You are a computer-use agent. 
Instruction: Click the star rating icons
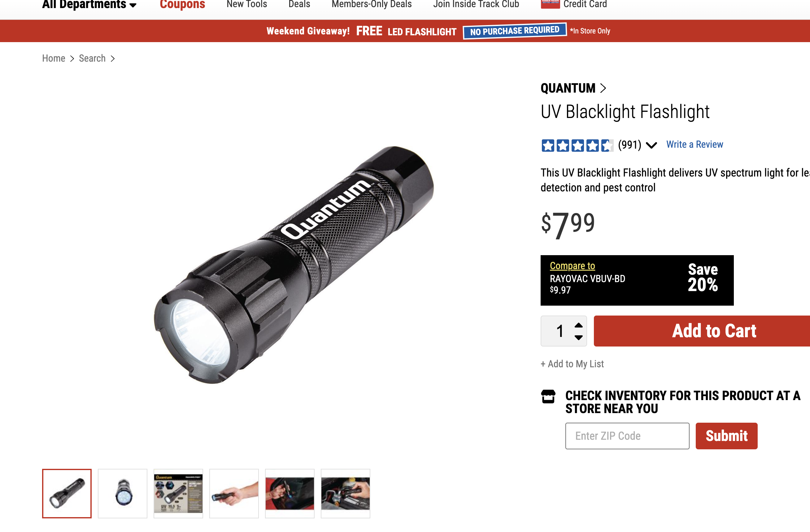[577, 145]
